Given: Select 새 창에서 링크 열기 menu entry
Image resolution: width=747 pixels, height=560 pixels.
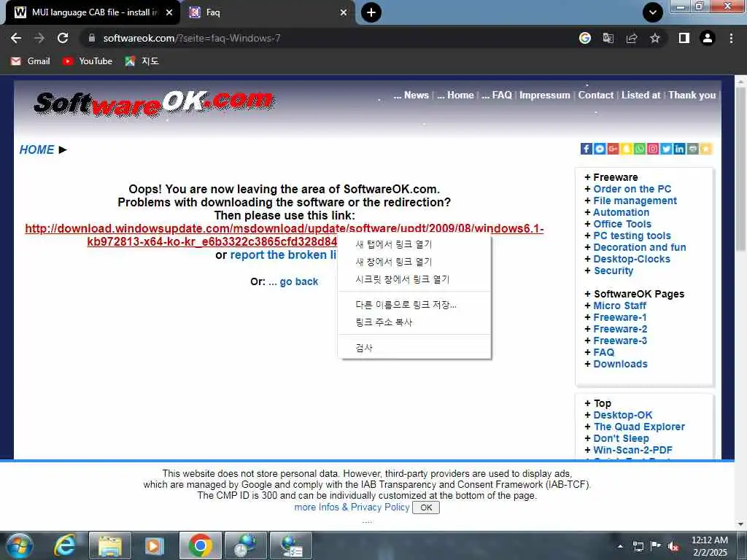Looking at the screenshot, I should coord(414,262).
